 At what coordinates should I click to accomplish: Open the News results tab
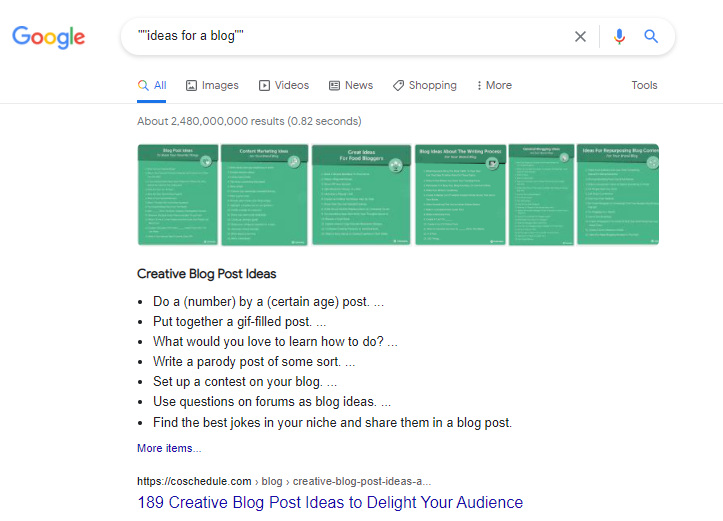point(350,86)
